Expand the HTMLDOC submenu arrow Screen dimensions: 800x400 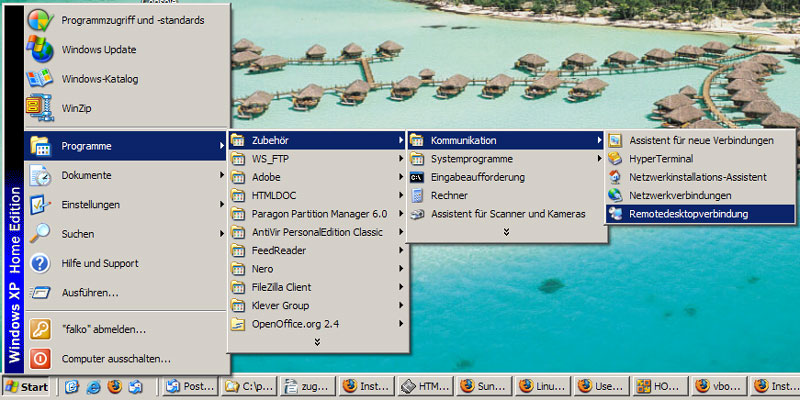point(402,195)
